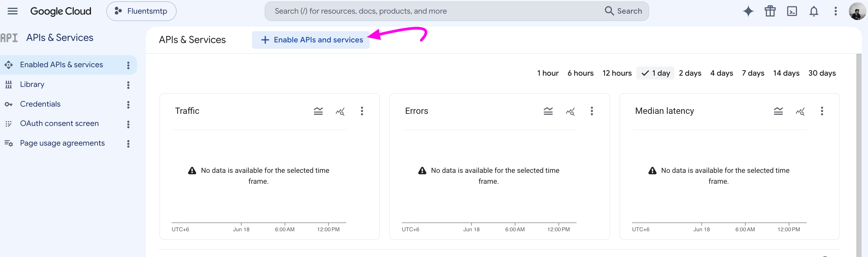Click the API icon beside APIs & Services
The width and height of the screenshot is (868, 257).
click(x=9, y=38)
